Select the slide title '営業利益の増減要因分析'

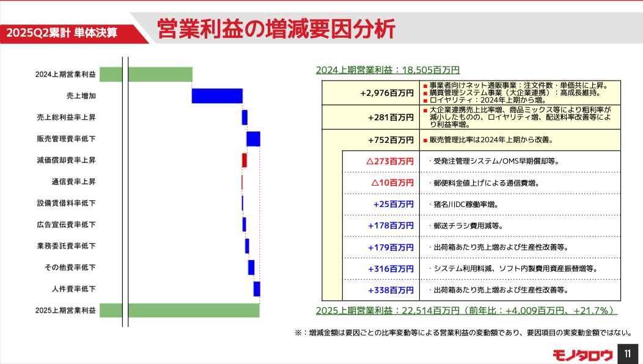click(x=276, y=29)
